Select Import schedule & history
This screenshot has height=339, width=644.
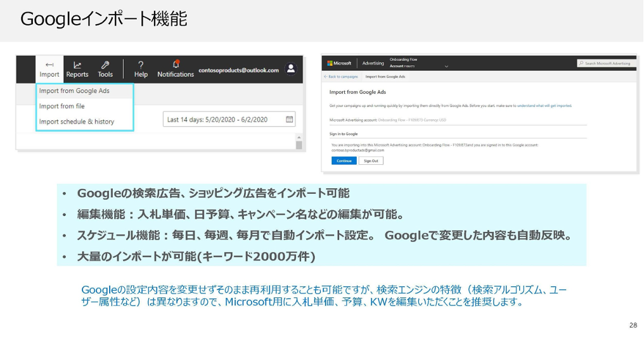click(77, 122)
